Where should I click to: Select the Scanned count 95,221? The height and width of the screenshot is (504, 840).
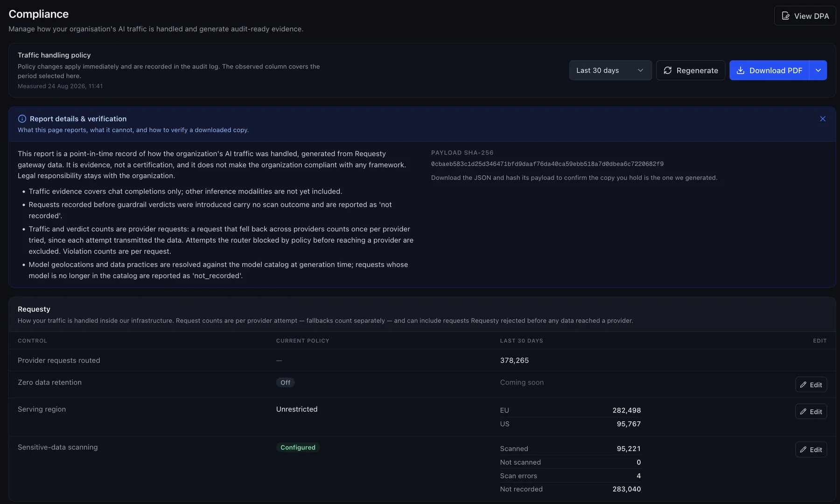point(629,449)
